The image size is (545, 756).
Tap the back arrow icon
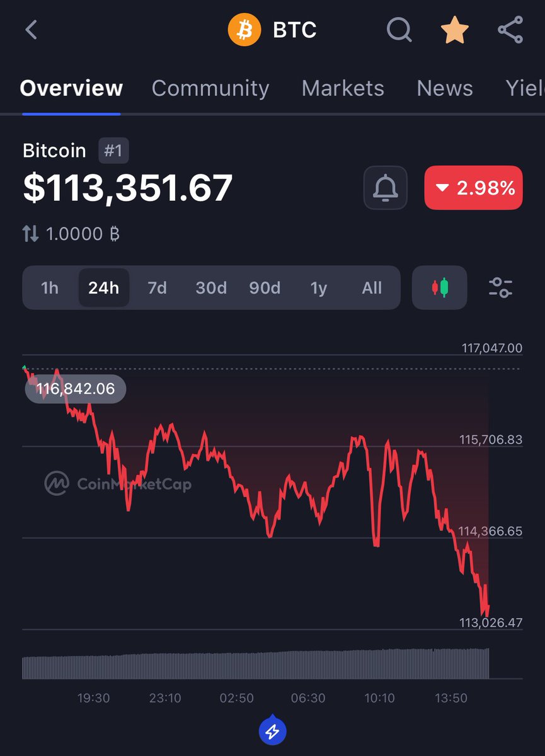tap(32, 30)
